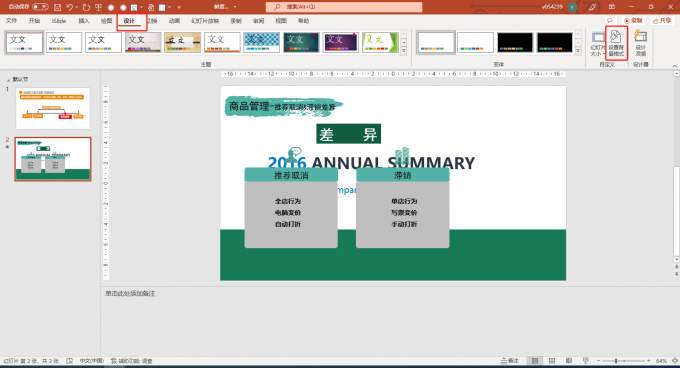Switch to Slide Sorter view icon
The width and height of the screenshot is (680, 368).
tap(552, 361)
